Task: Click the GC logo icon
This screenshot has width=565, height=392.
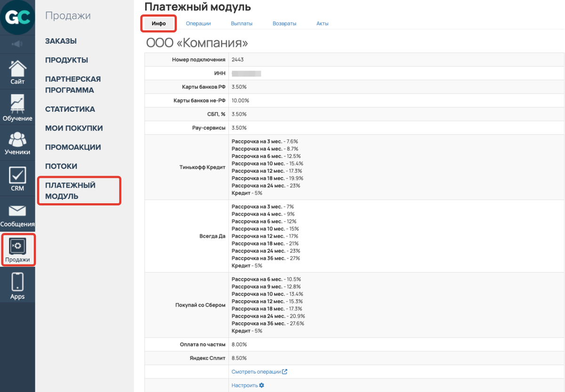Action: click(x=17, y=17)
